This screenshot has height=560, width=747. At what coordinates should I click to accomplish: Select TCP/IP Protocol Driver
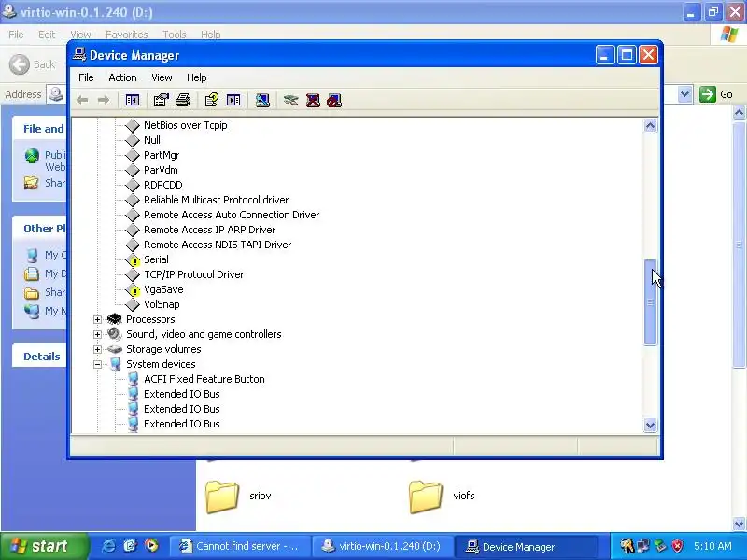click(x=193, y=274)
